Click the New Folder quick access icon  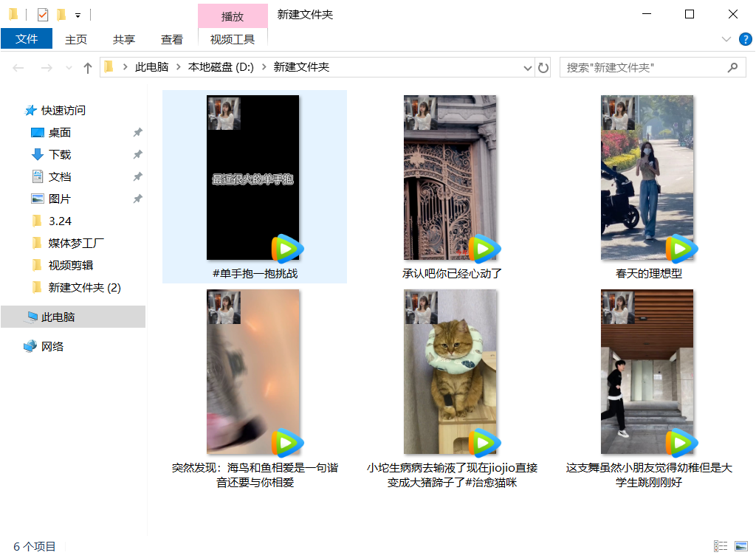tap(61, 15)
